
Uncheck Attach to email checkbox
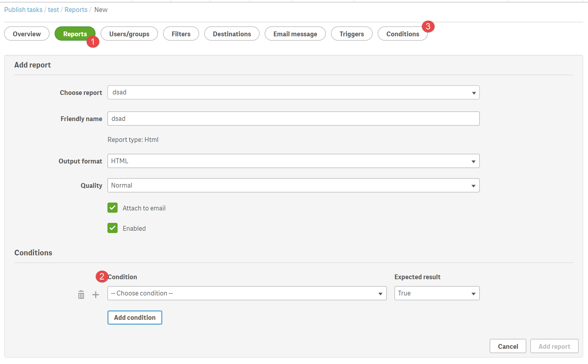113,208
